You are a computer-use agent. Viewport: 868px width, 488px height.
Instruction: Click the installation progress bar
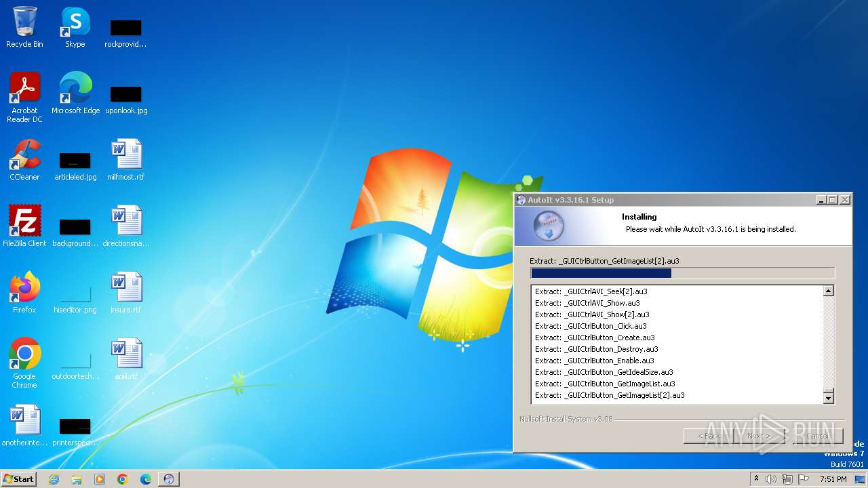682,273
